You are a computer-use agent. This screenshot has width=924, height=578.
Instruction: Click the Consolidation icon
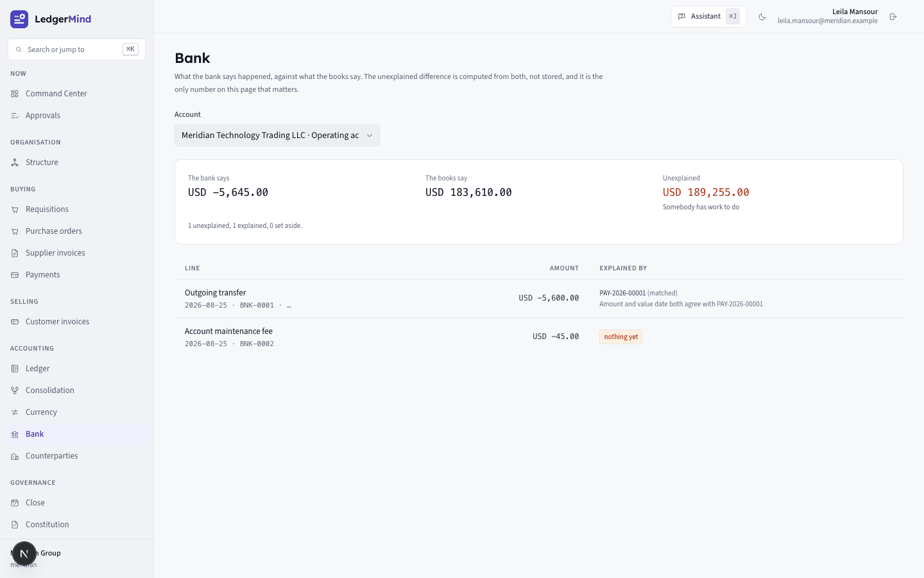[x=15, y=390]
